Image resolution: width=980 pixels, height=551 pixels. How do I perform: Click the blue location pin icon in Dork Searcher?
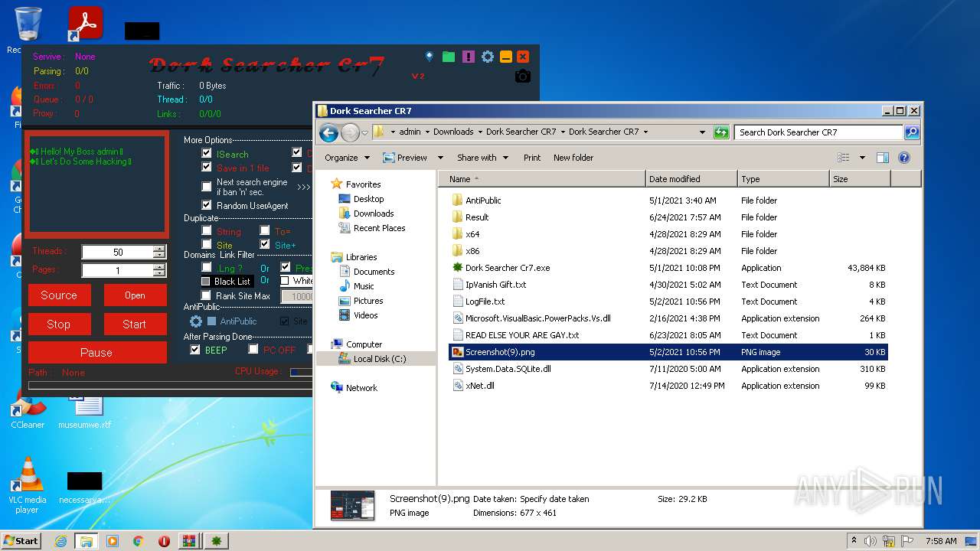430,57
